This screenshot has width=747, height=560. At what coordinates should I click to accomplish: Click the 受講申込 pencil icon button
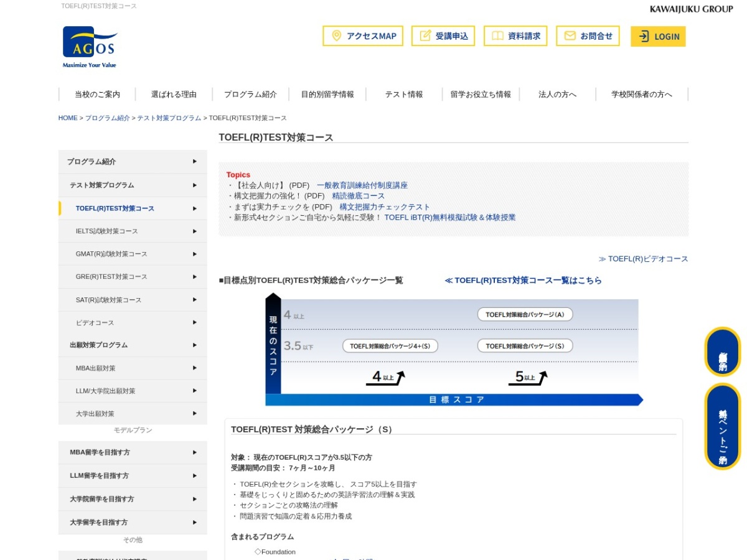pyautogui.click(x=444, y=36)
